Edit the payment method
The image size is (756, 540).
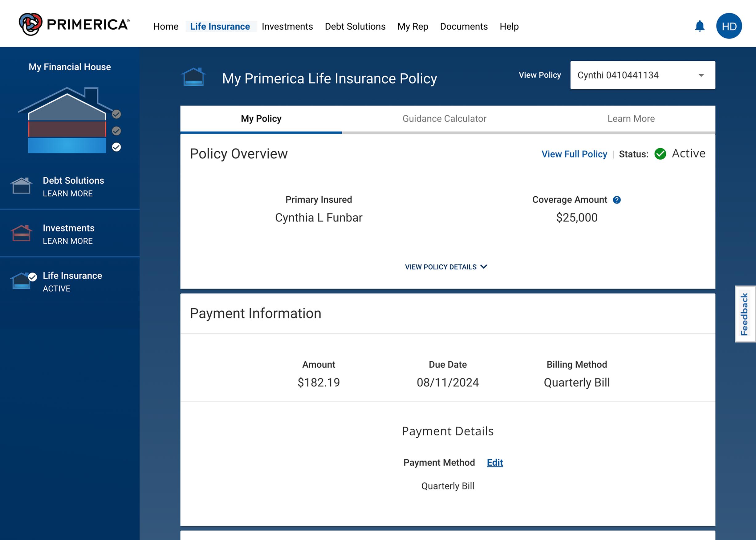[494, 463]
